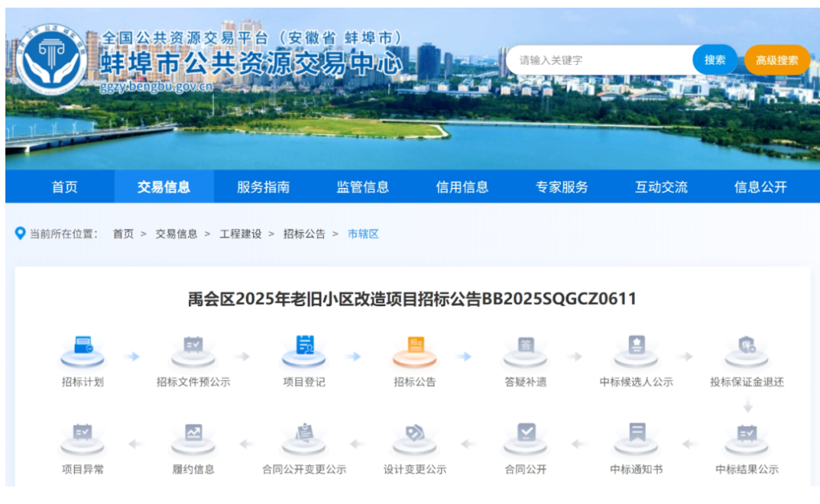Click the 招标计划 step label
This screenshot has height=504, width=820.
pos(83,382)
